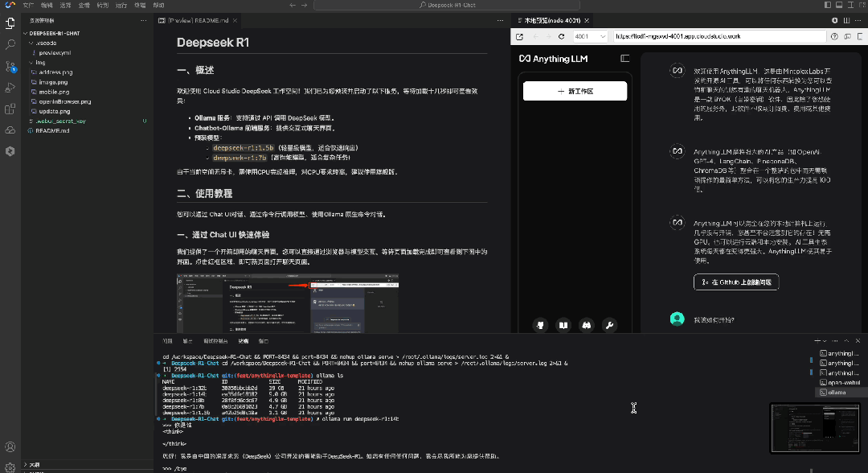Close the terminal panel
This screenshot has height=473, width=868.
coord(858,340)
